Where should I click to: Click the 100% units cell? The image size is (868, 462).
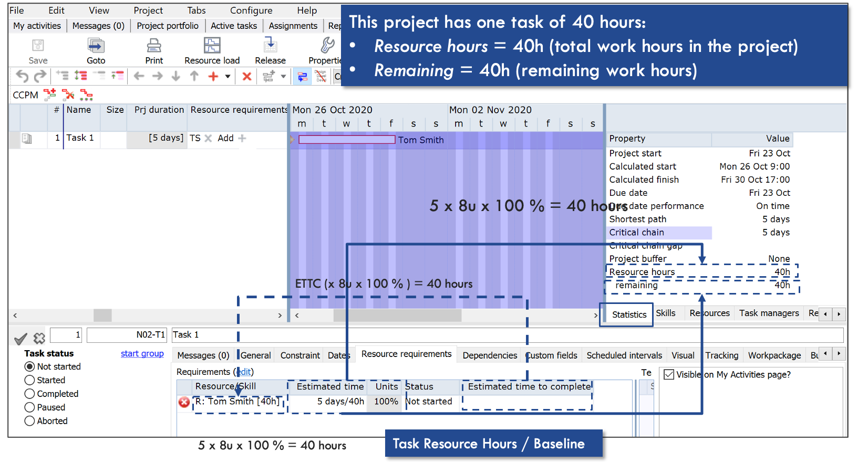click(386, 402)
